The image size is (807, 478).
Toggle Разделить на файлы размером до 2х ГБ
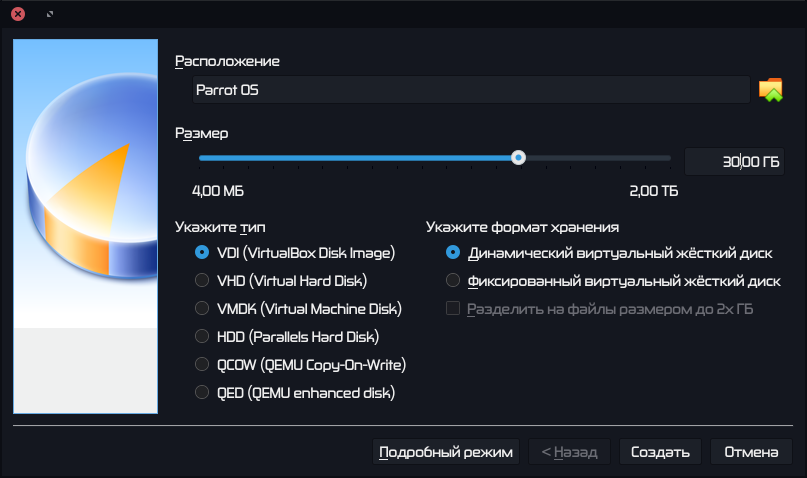pyautogui.click(x=453, y=308)
